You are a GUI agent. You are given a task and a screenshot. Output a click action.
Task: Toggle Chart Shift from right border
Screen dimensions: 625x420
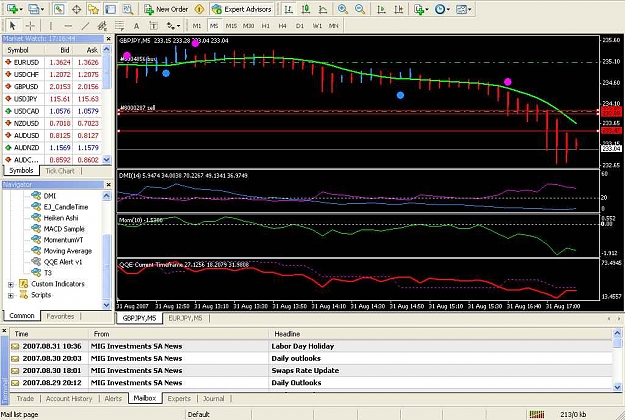[x=398, y=9]
